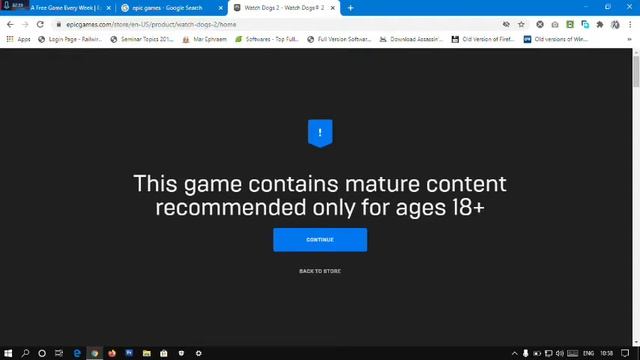This screenshot has height=360, width=640.
Task: Open the 'Download Assassin'...' bookmark
Action: [x=411, y=39]
